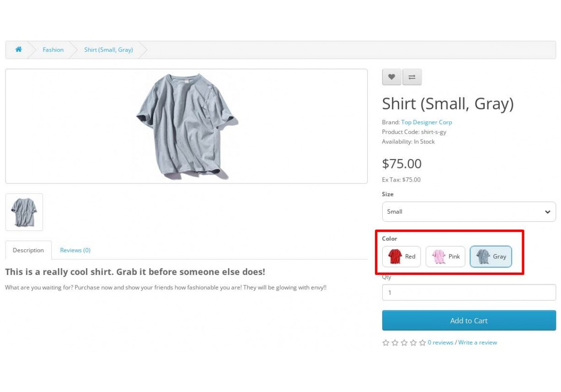561x392 pixels.
Task: Click the third rating star icon
Action: coord(404,343)
